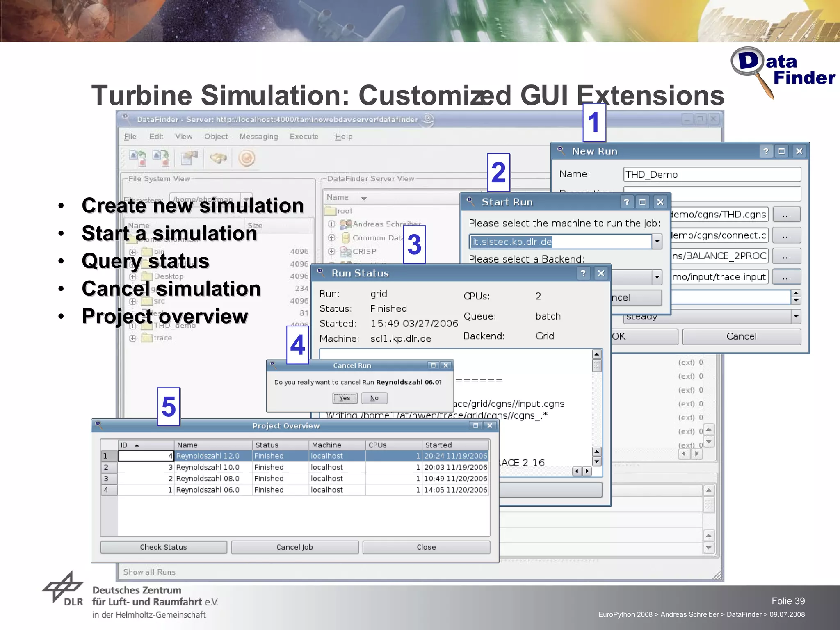Open the File menu in DataFinder
The height and width of the screenshot is (630, 840).
point(130,137)
